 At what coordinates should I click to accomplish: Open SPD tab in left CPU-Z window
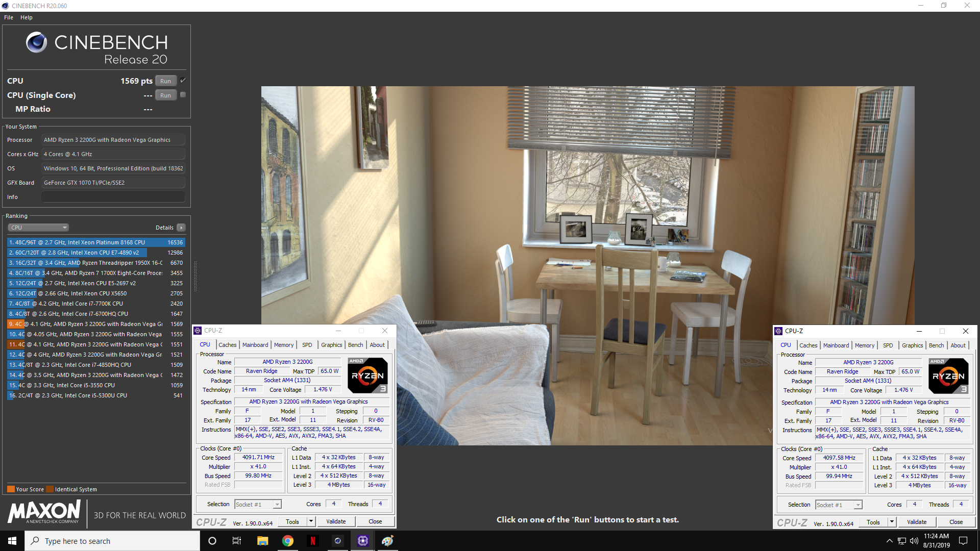coord(307,345)
